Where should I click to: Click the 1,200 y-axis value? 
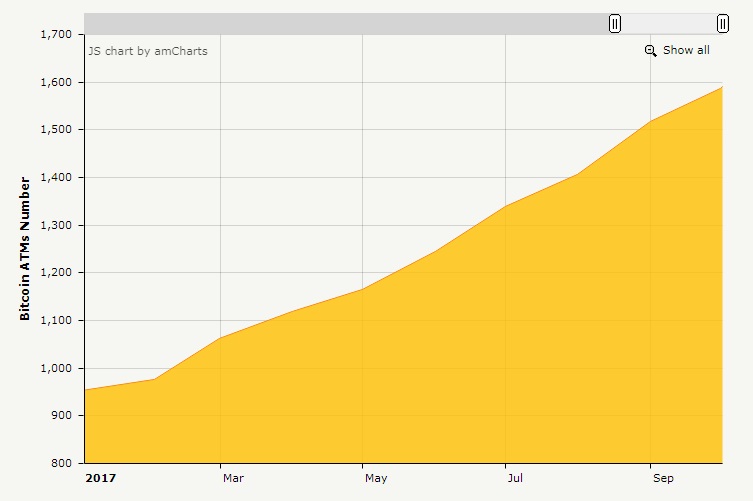56,273
